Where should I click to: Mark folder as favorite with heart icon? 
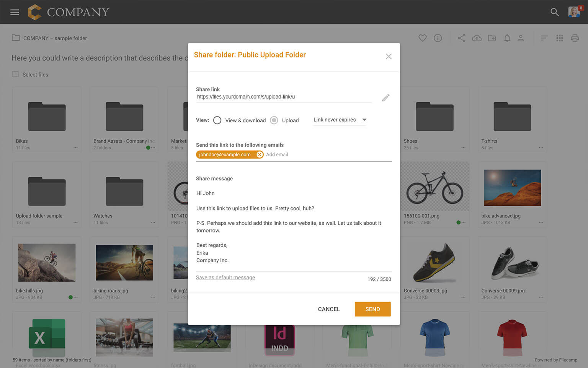click(x=422, y=38)
